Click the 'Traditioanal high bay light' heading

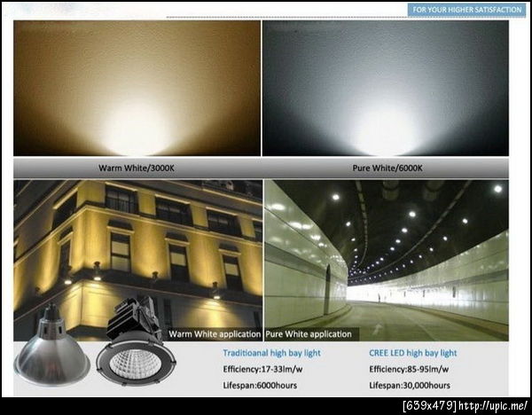pos(272,353)
